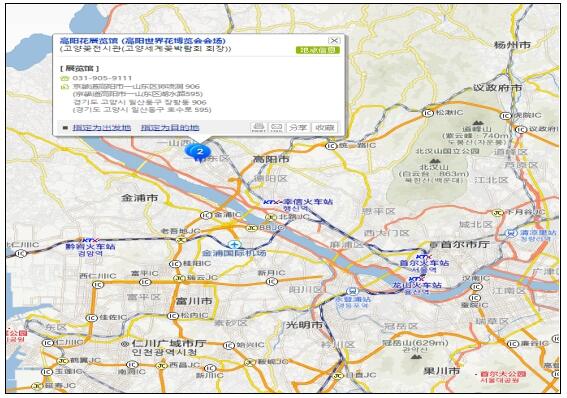
Task: Click the 金浦国际机场 airport icon
Action: point(234,244)
